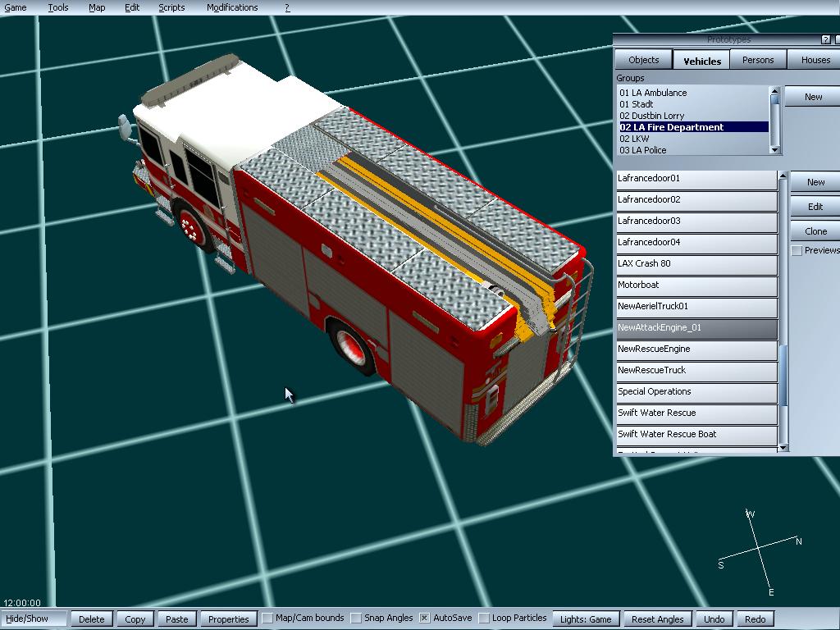Select group 02 LKW
This screenshot has width=840, height=630.
[x=693, y=138]
